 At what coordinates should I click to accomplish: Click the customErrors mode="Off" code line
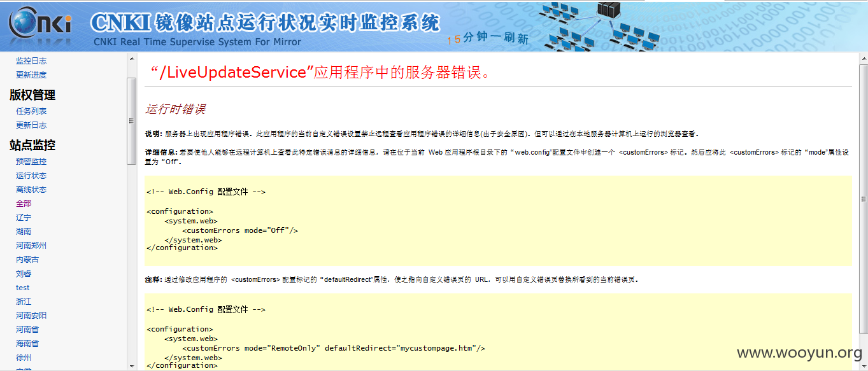(240, 230)
